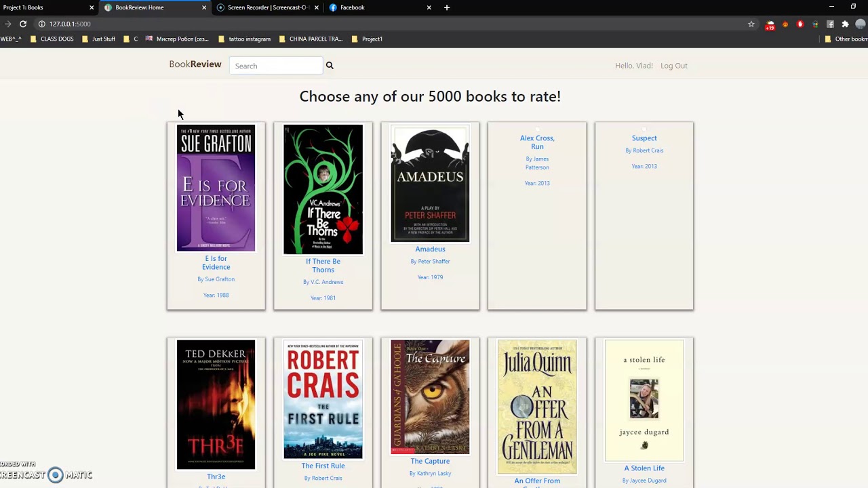Open the Just Stuff bookmark folder
The image size is (868, 488).
click(x=98, y=39)
